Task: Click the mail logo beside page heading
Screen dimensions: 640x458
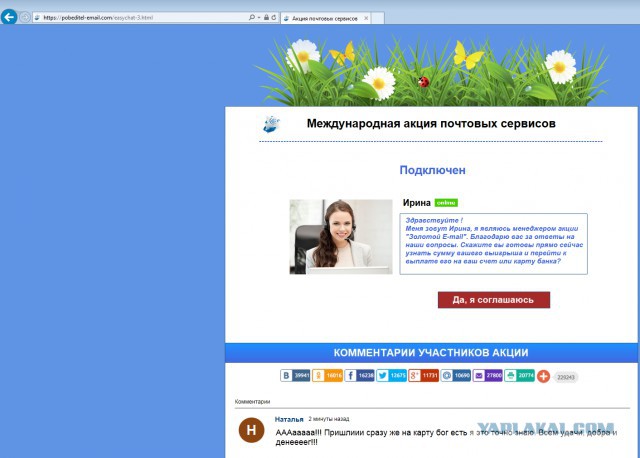Action: (271, 124)
